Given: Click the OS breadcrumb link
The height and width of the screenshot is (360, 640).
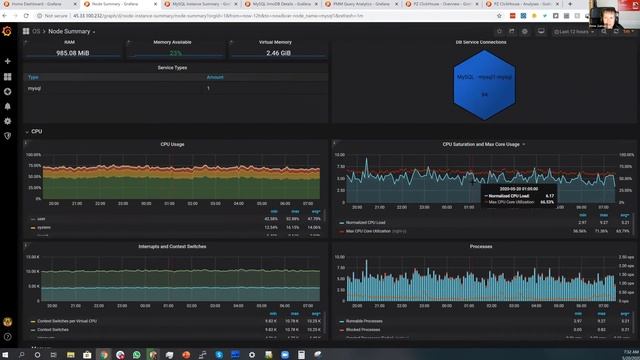Looking at the screenshot, I should click(36, 31).
